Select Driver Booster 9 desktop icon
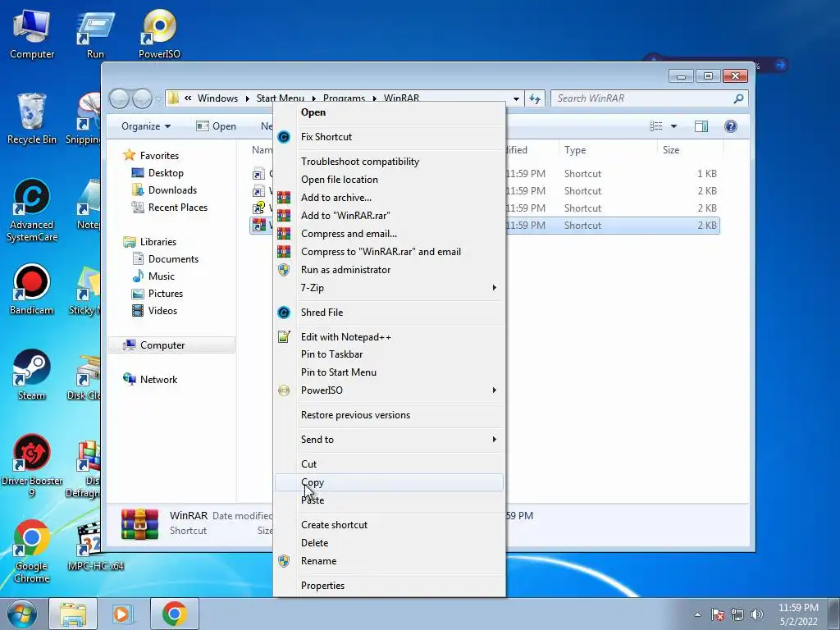Image resolution: width=840 pixels, height=630 pixels. (x=32, y=466)
